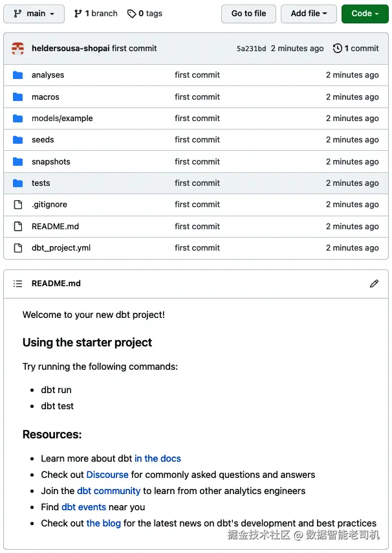Click the heldersousa-shopai avatar icon

point(18,49)
